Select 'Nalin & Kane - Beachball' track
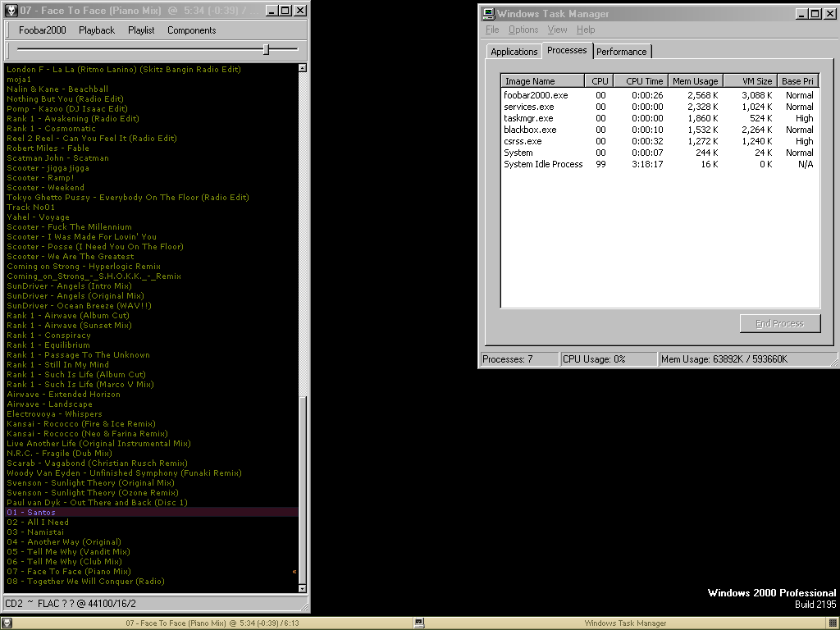The height and width of the screenshot is (630, 840). (152, 89)
